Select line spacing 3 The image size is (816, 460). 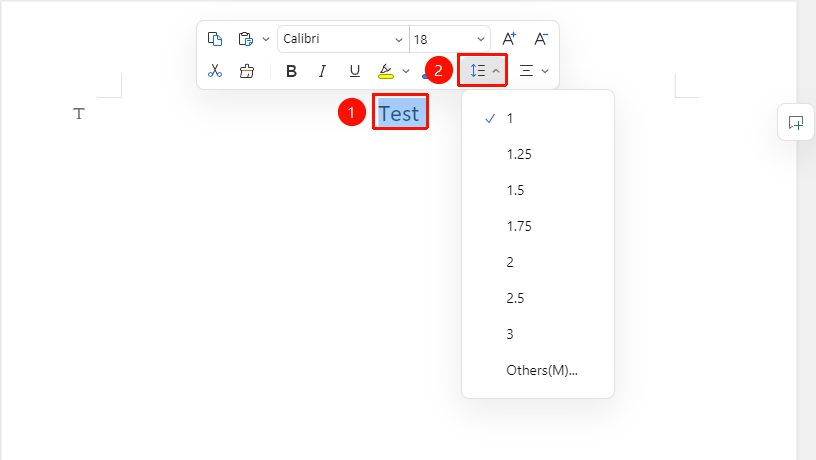click(x=538, y=334)
